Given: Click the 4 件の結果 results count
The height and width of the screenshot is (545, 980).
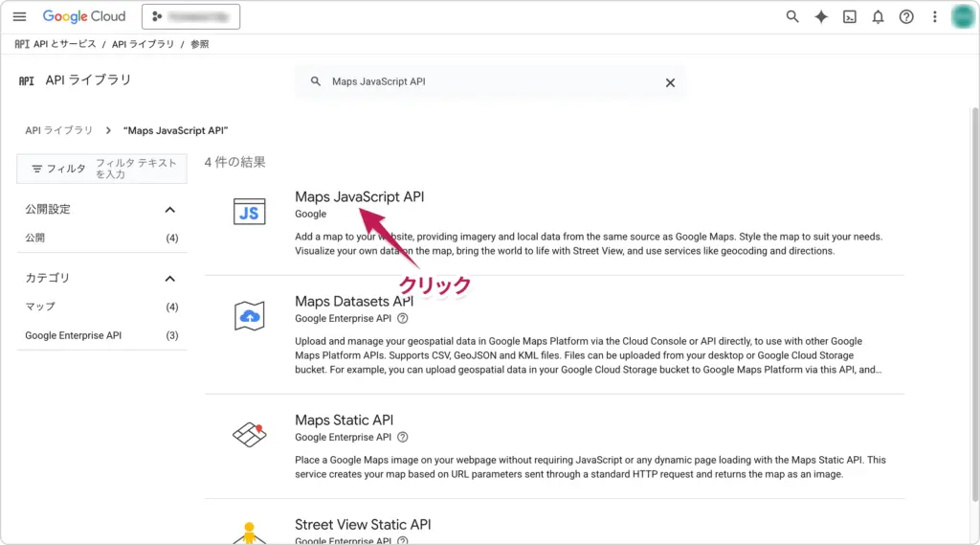Looking at the screenshot, I should pos(235,162).
